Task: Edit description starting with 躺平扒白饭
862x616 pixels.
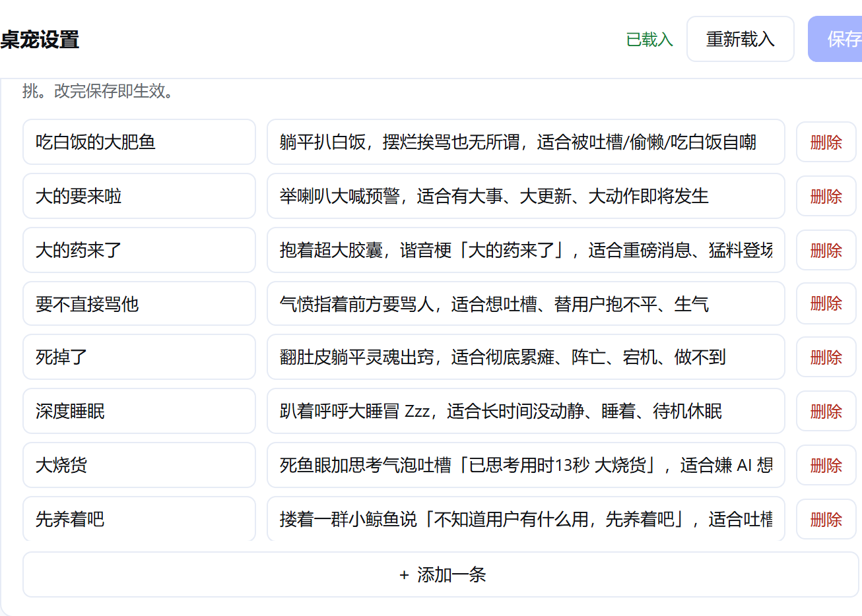Action: pyautogui.click(x=526, y=142)
